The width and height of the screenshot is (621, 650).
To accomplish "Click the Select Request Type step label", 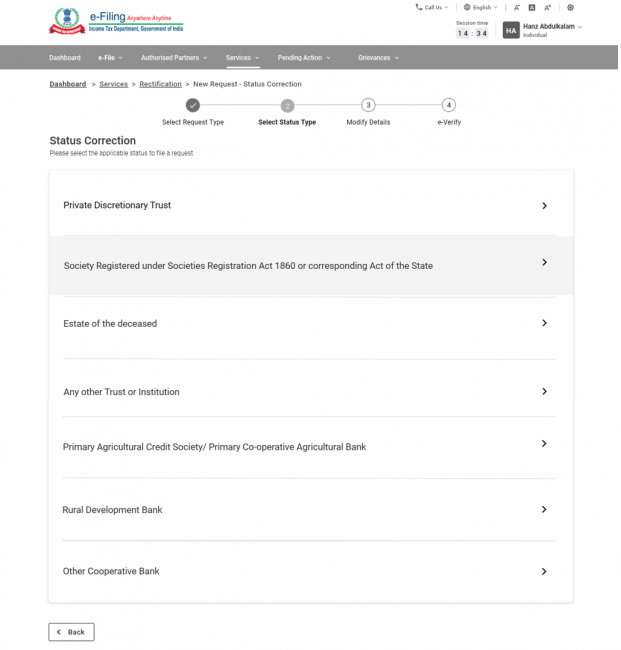I will (194, 123).
